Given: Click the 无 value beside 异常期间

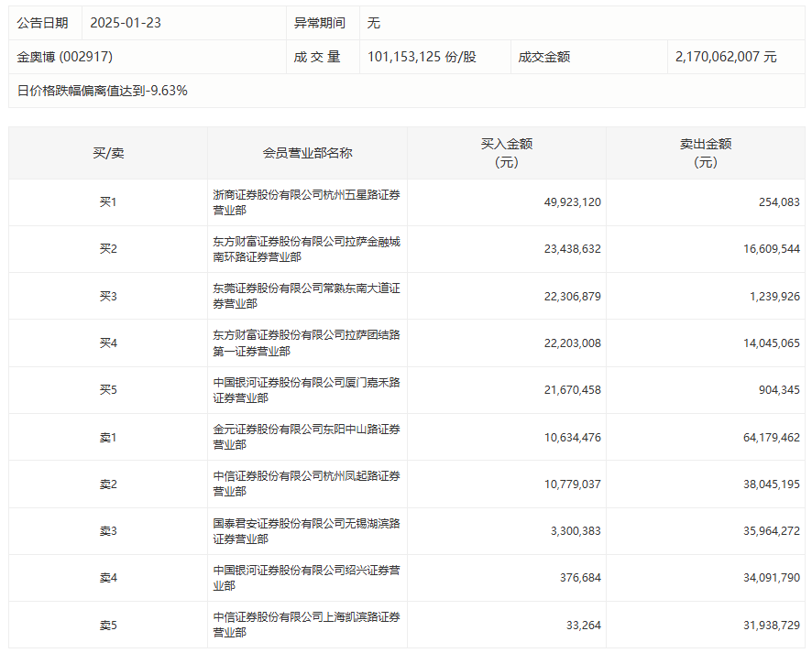Looking at the screenshot, I should [373, 23].
